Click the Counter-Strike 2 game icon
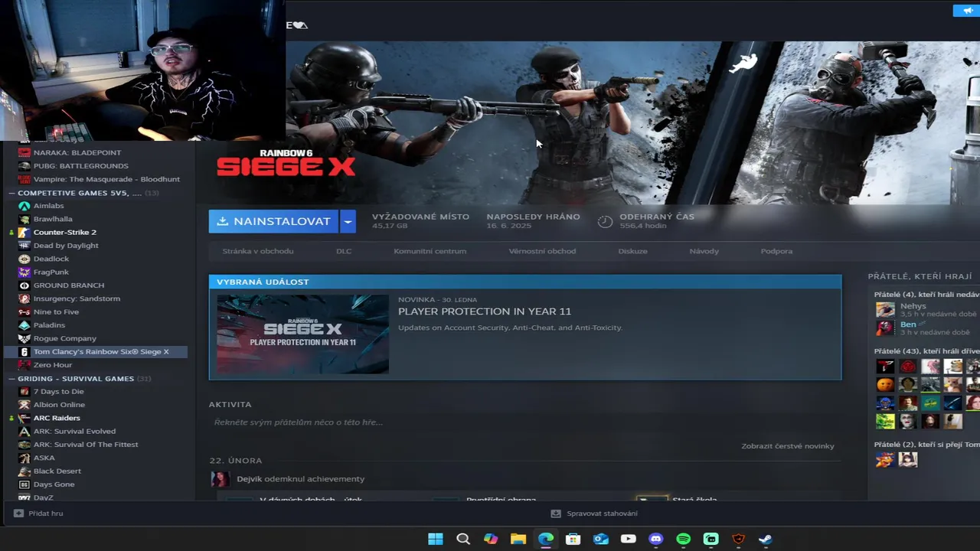This screenshot has width=980, height=551. pyautogui.click(x=24, y=232)
